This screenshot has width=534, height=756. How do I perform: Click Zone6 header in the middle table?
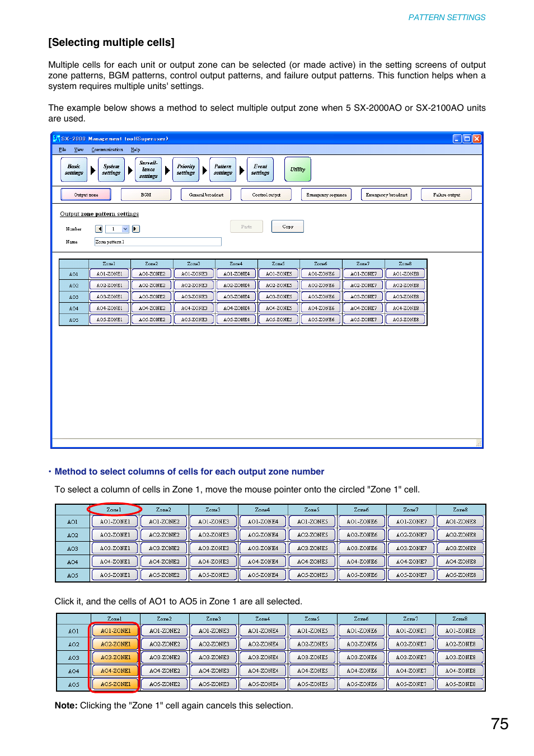click(x=362, y=510)
